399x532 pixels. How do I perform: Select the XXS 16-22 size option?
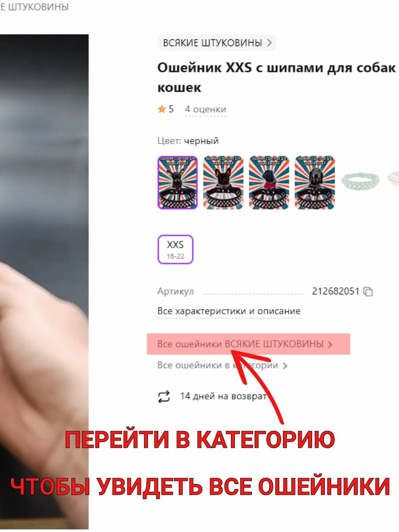click(176, 249)
